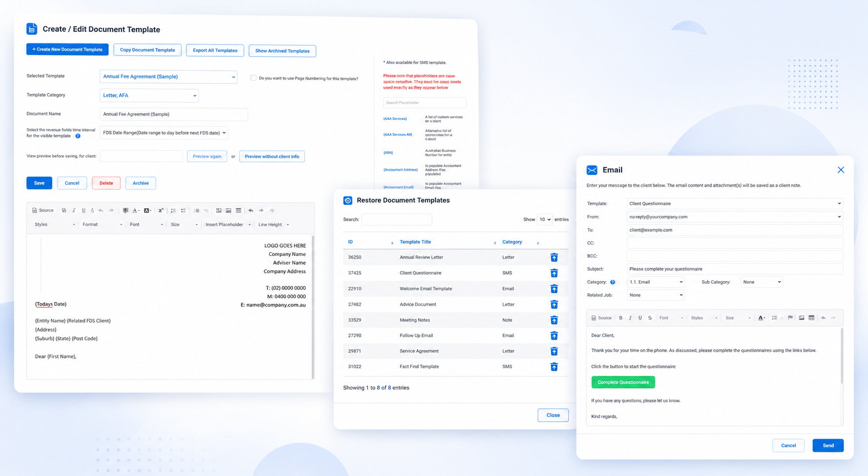Delete the selected document template
This screenshot has height=476, width=868.
point(106,183)
